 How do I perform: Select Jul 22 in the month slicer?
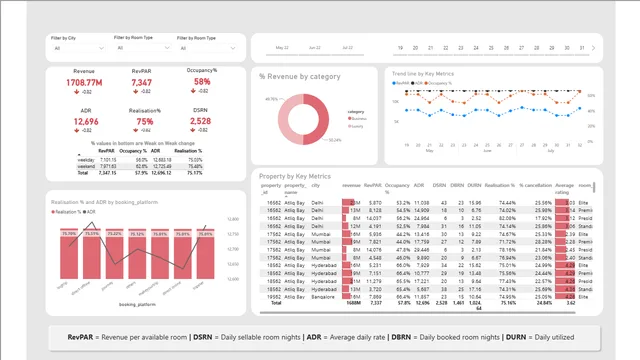click(x=347, y=48)
